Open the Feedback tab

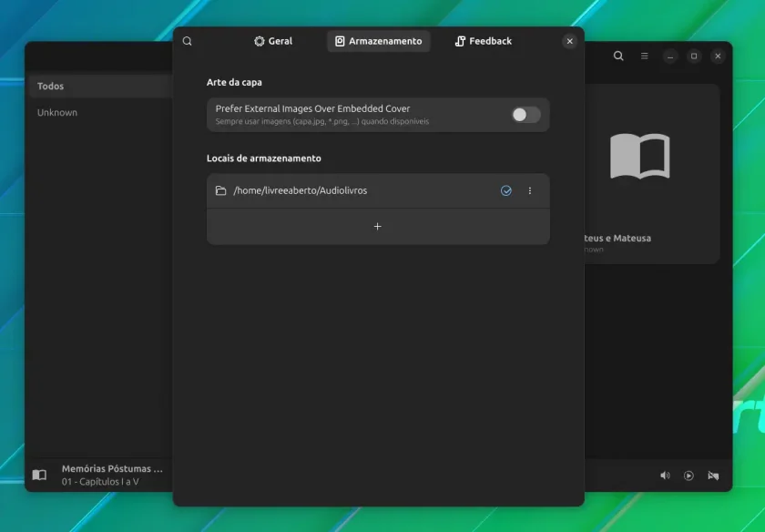484,41
